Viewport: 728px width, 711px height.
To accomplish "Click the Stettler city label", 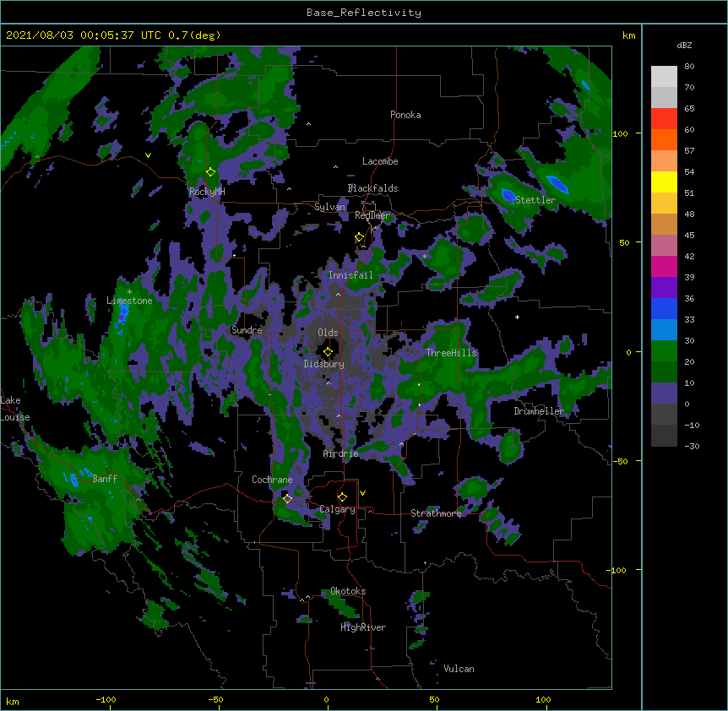I will pos(535,200).
